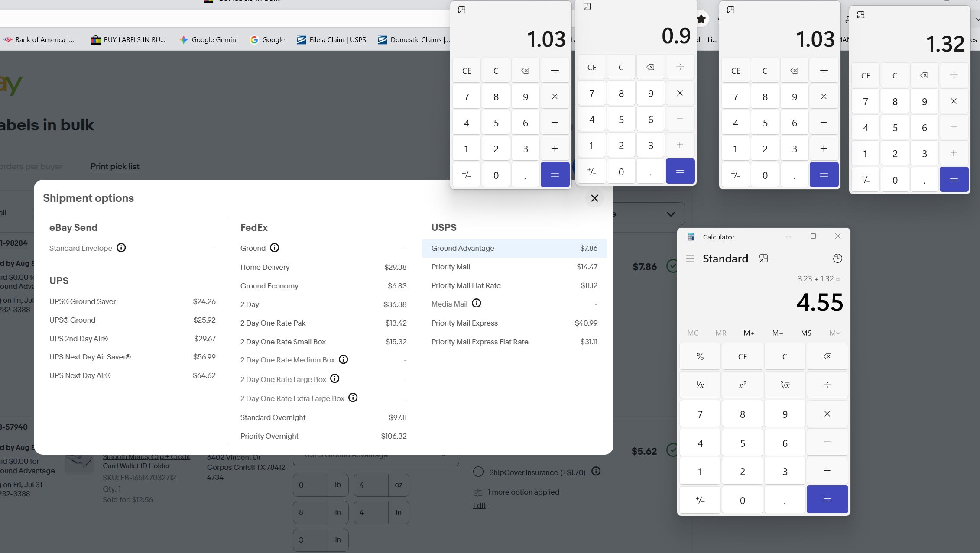Open the Calculator navigation hamburger menu
This screenshot has height=553, width=980.
690,259
